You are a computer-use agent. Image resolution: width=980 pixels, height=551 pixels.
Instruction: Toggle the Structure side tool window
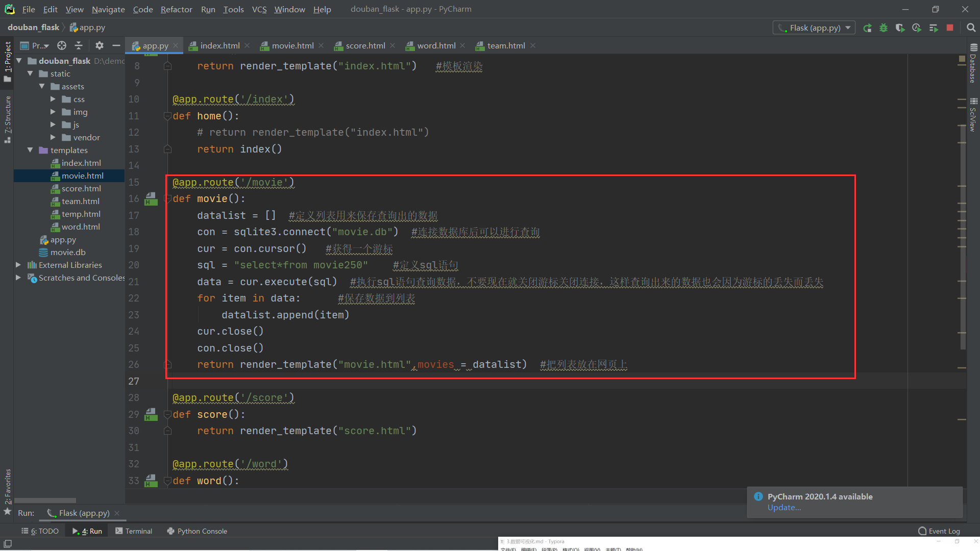click(x=7, y=118)
